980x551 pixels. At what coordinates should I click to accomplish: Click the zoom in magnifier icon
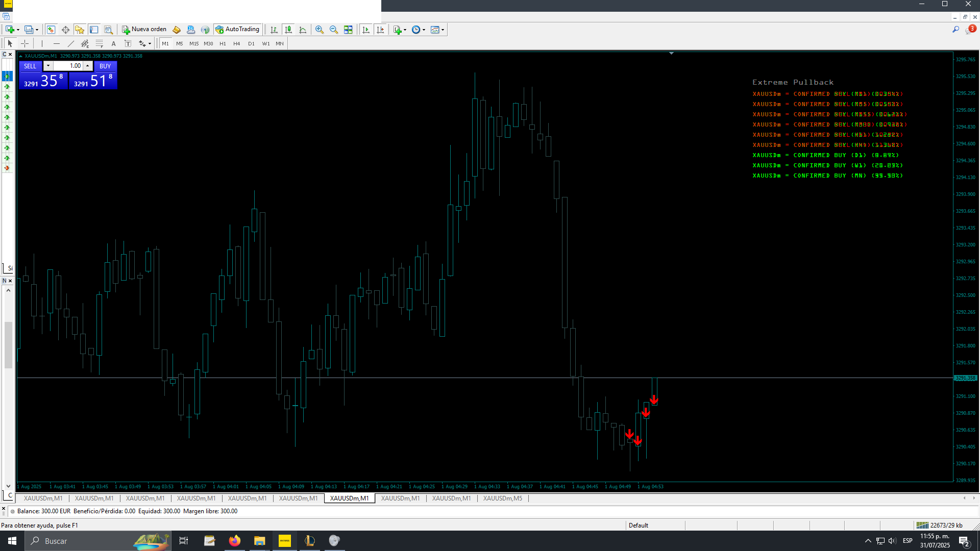pyautogui.click(x=320, y=30)
